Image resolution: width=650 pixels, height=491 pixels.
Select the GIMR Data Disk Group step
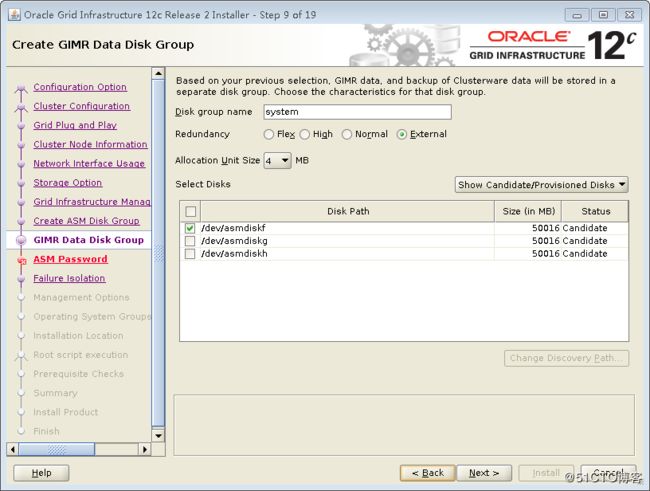pyautogui.click(x=89, y=240)
